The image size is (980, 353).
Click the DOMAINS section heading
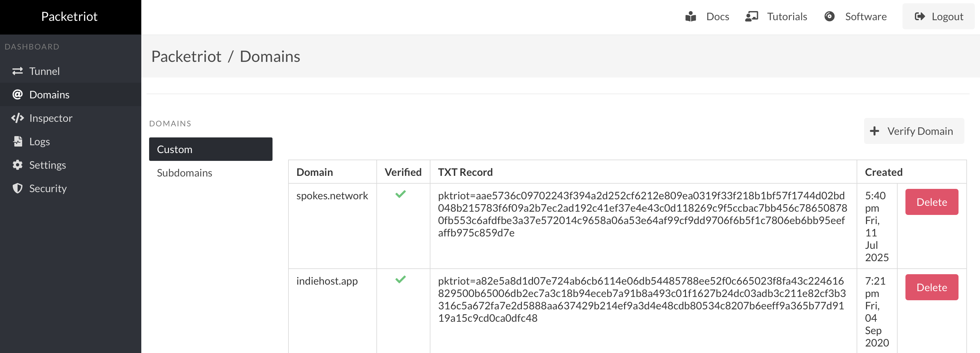tap(170, 123)
